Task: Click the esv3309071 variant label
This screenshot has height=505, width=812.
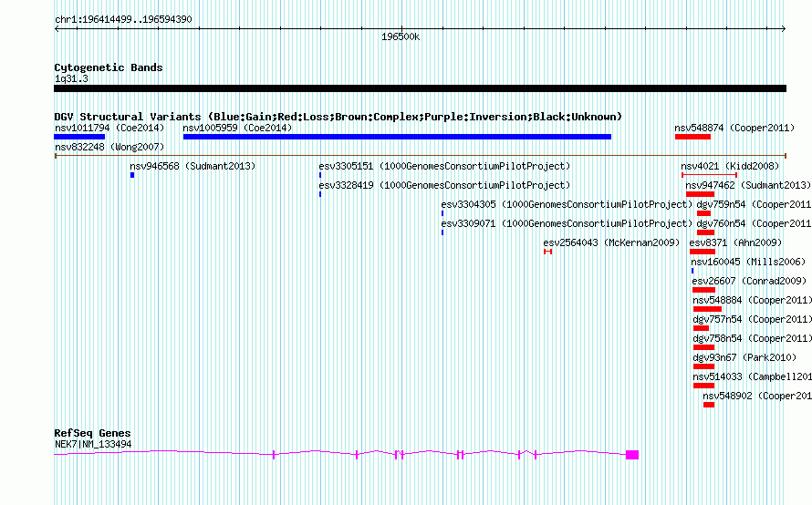Action: pos(567,223)
